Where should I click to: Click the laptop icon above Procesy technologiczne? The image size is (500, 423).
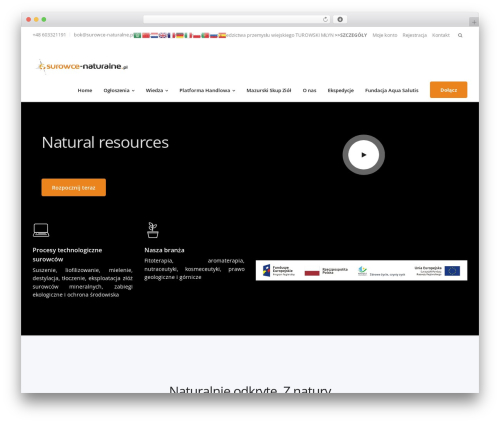[x=41, y=230]
